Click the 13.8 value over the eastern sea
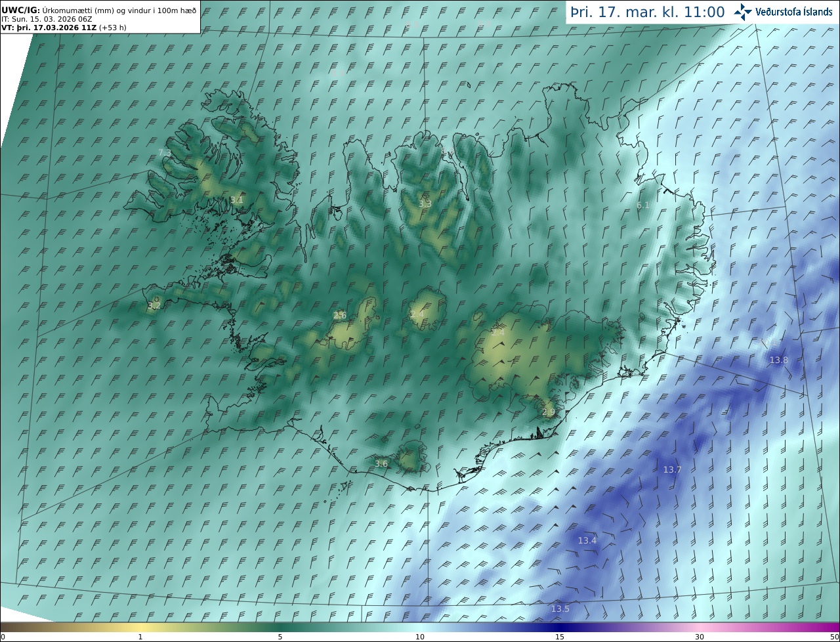The height and width of the screenshot is (642, 840). pos(779,360)
